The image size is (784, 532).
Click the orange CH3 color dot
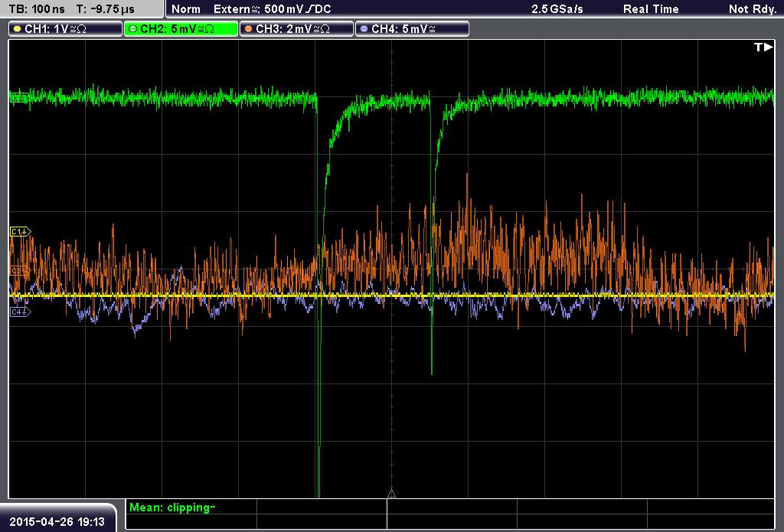point(249,29)
